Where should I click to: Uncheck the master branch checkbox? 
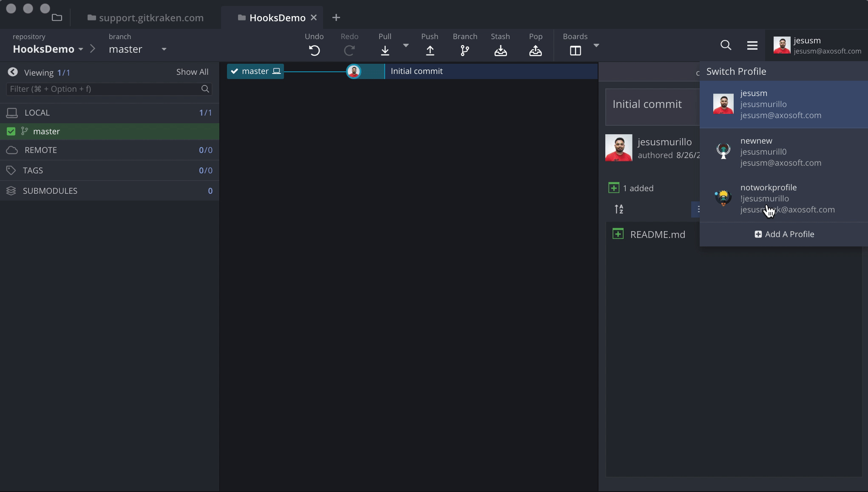(x=11, y=131)
